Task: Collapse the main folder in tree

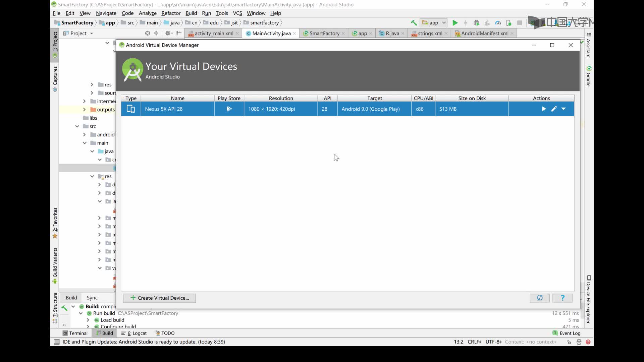Action: (x=85, y=143)
